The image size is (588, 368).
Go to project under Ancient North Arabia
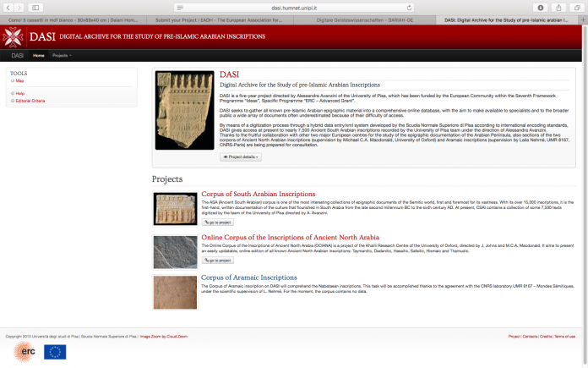[x=218, y=261]
